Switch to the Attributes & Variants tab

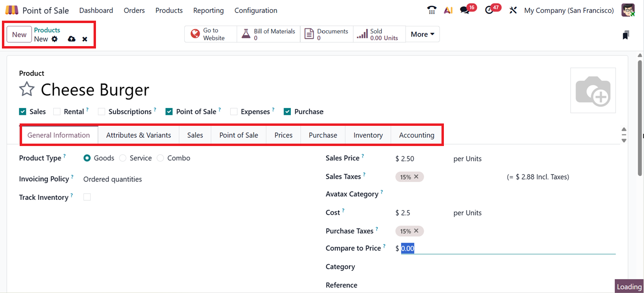(138, 135)
